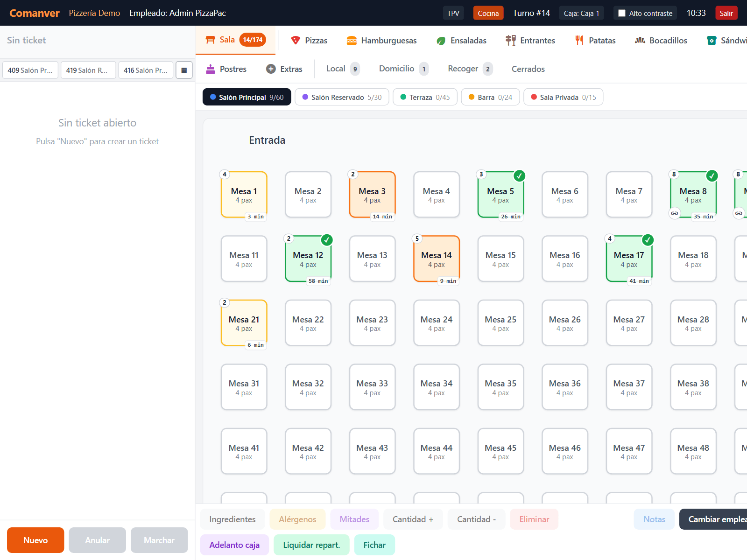Click the Hamburguesas burger icon
This screenshot has height=560, width=747.
tap(352, 41)
